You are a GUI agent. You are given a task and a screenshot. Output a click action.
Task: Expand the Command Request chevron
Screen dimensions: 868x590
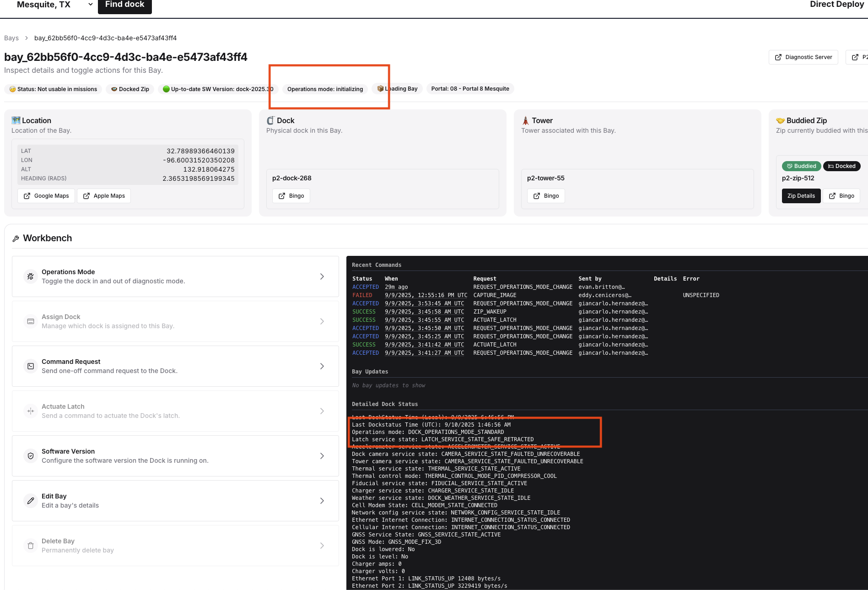[322, 366]
